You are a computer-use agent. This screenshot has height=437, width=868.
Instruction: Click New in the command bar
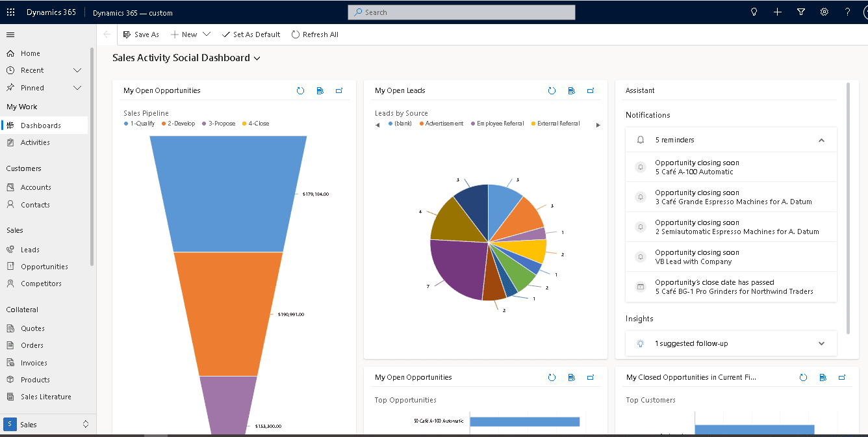tap(184, 34)
